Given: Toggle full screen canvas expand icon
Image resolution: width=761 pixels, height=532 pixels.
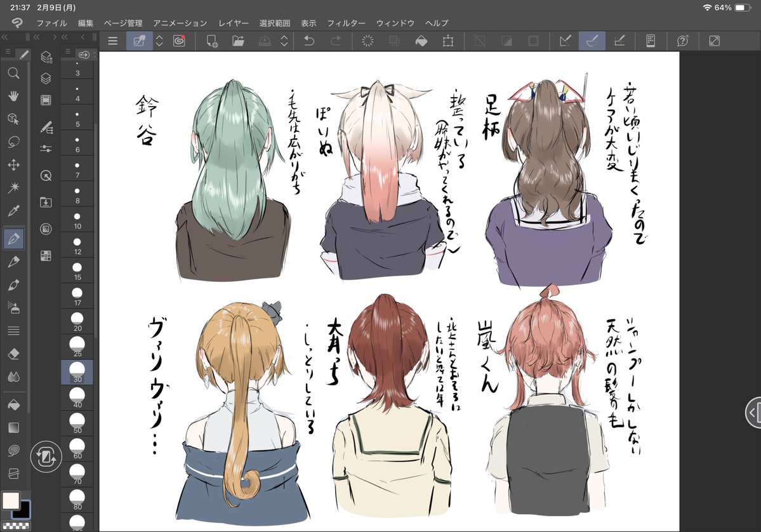Looking at the screenshot, I should click(715, 41).
